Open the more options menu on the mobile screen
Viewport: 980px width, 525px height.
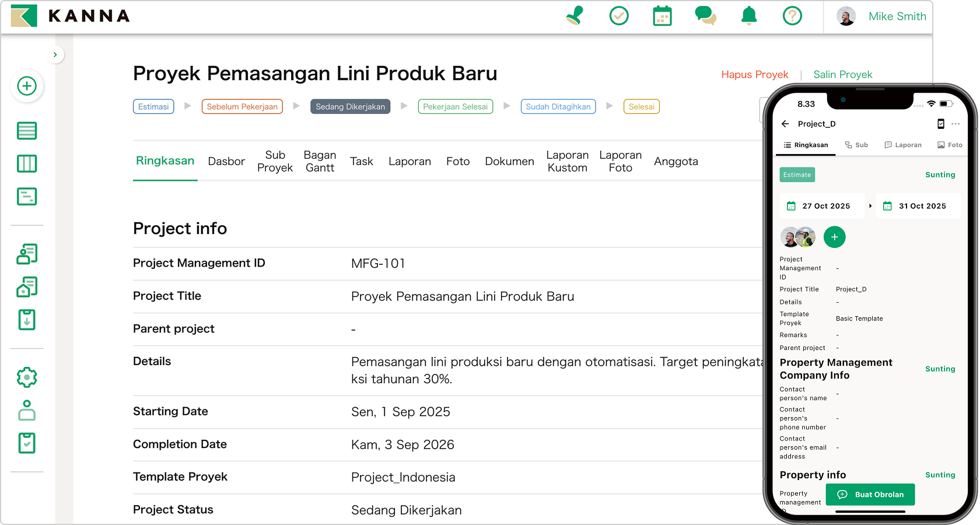[956, 124]
